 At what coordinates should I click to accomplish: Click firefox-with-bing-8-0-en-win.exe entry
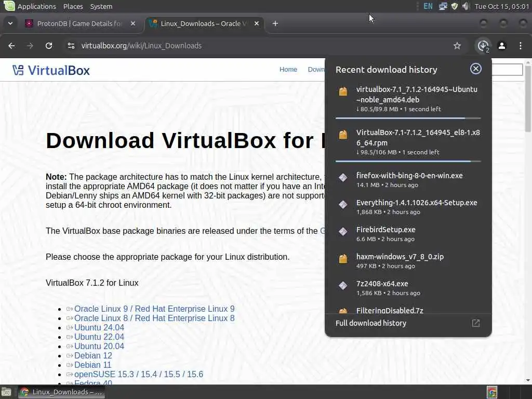(x=408, y=180)
